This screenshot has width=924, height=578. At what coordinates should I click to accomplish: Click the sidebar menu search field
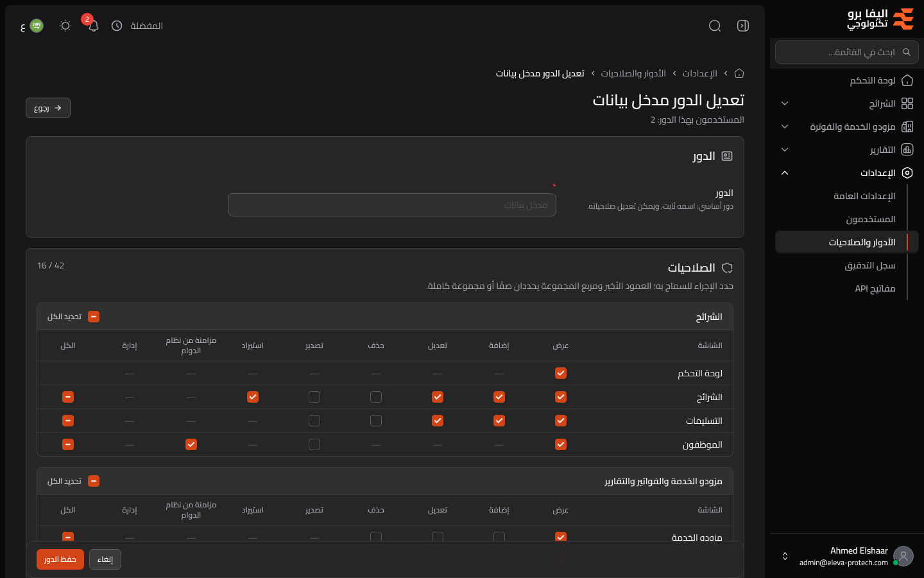847,52
